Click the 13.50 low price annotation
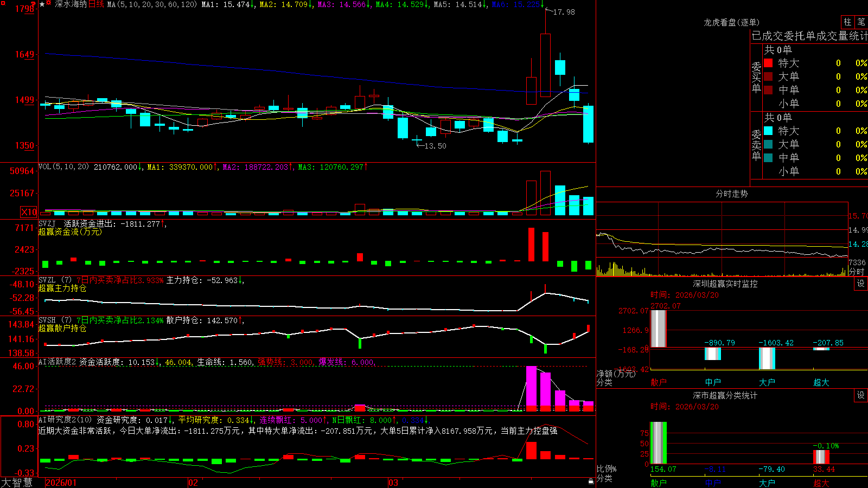Image resolution: width=868 pixels, height=488 pixels. coord(435,146)
